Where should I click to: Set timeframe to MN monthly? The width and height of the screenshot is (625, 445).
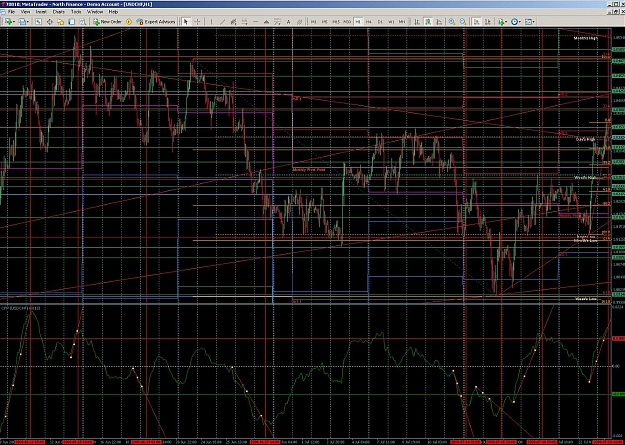click(x=402, y=22)
